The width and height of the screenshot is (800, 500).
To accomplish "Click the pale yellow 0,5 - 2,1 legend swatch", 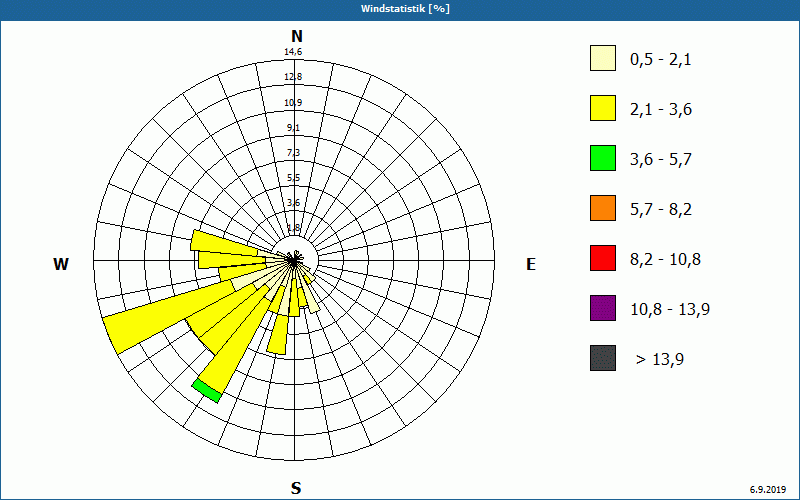I will 603,58.
